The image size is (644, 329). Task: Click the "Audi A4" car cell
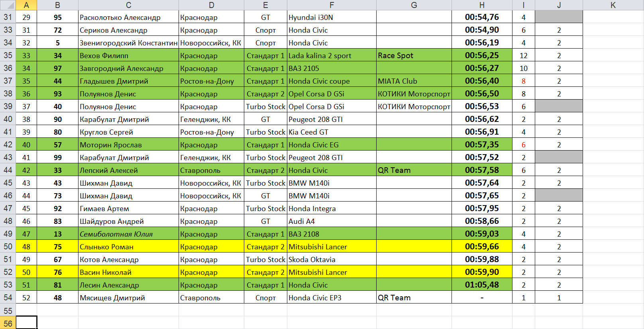pos(331,221)
